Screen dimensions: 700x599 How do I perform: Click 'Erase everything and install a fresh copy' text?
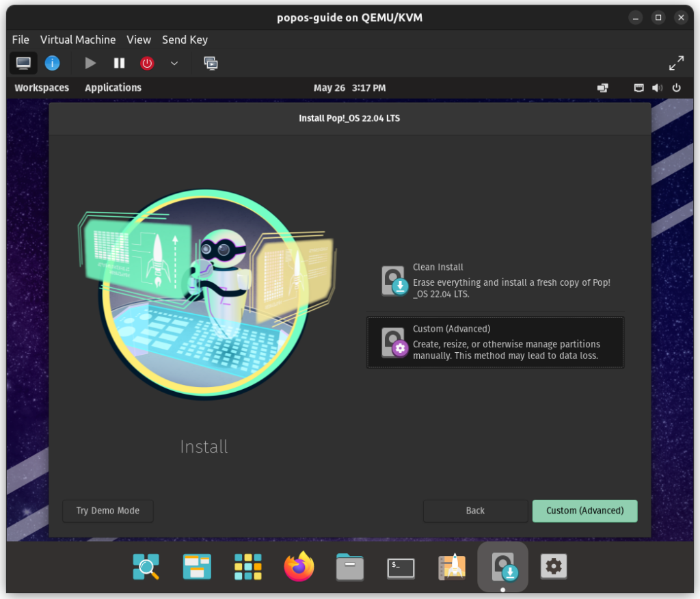[x=511, y=288]
